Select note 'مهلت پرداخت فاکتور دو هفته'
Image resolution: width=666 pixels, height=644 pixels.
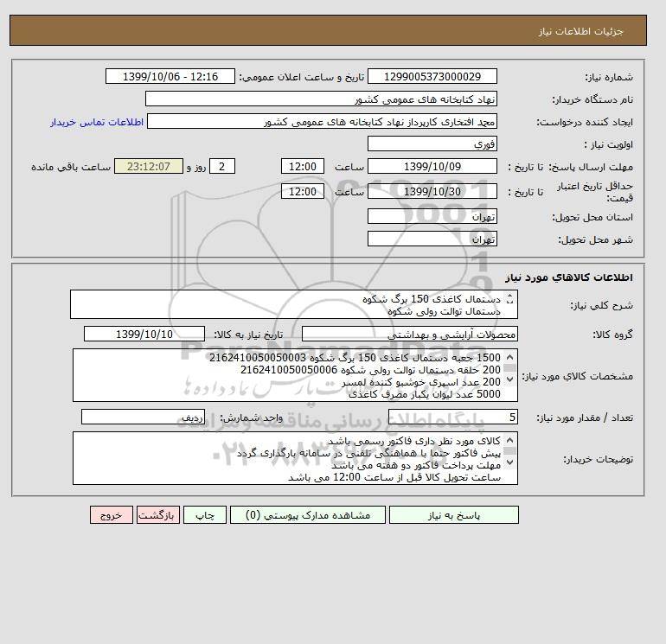[x=416, y=465]
